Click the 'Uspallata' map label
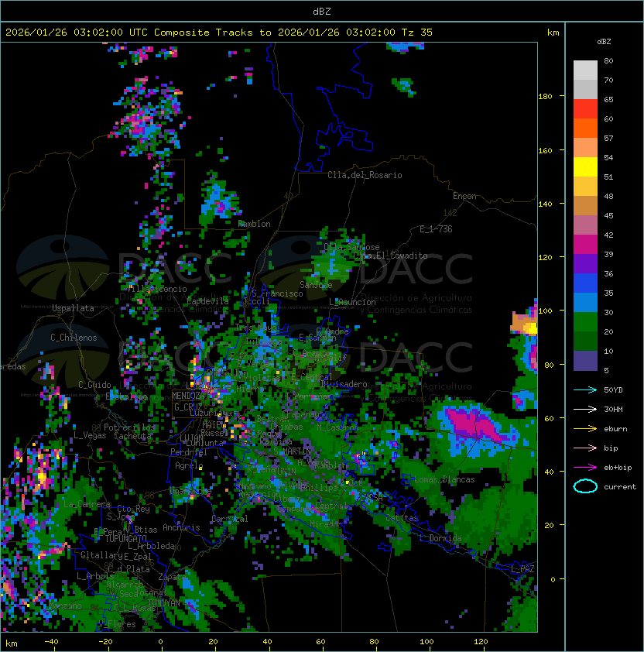 pyautogui.click(x=73, y=308)
